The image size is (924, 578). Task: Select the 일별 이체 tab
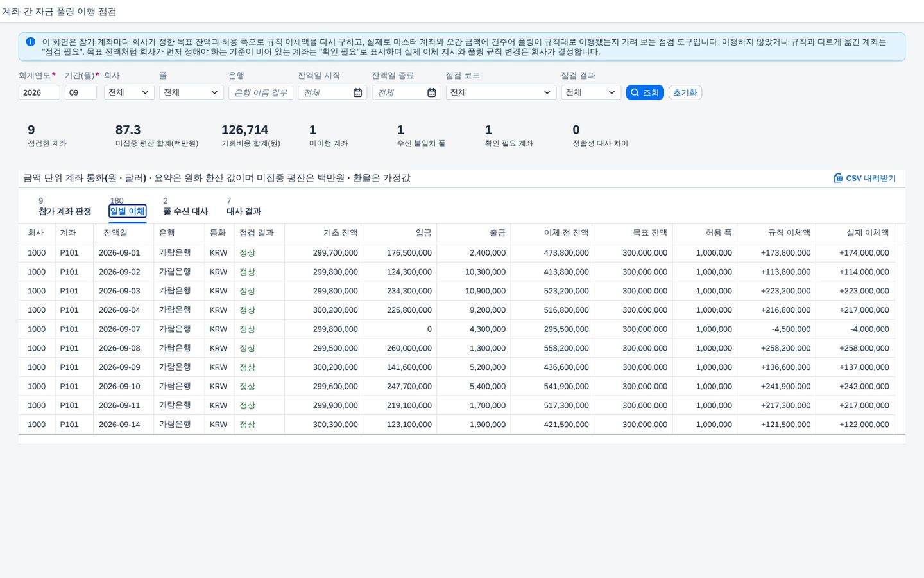click(128, 211)
